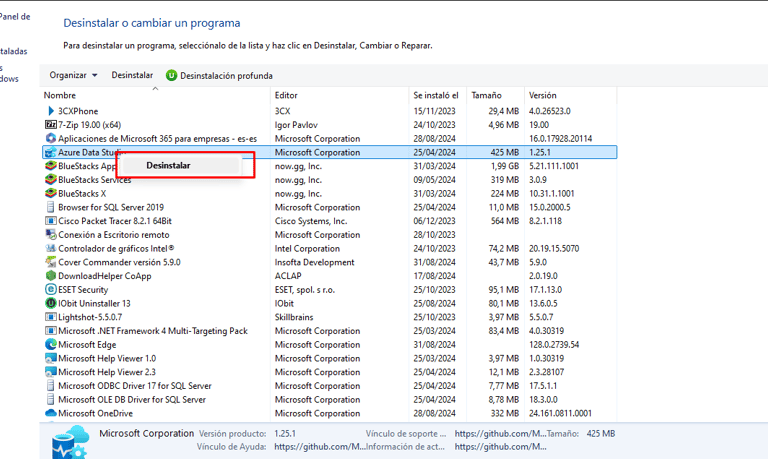Select the 7-Zip 19.00 (x64) entry

pyautogui.click(x=90, y=125)
